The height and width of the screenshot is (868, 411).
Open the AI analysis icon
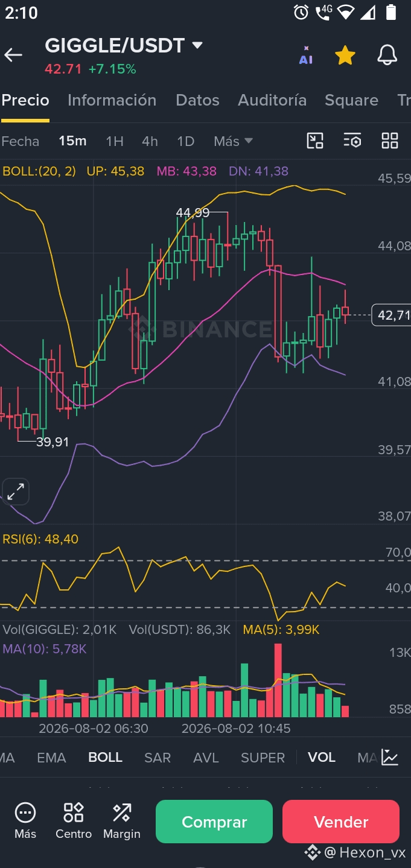pyautogui.click(x=306, y=55)
